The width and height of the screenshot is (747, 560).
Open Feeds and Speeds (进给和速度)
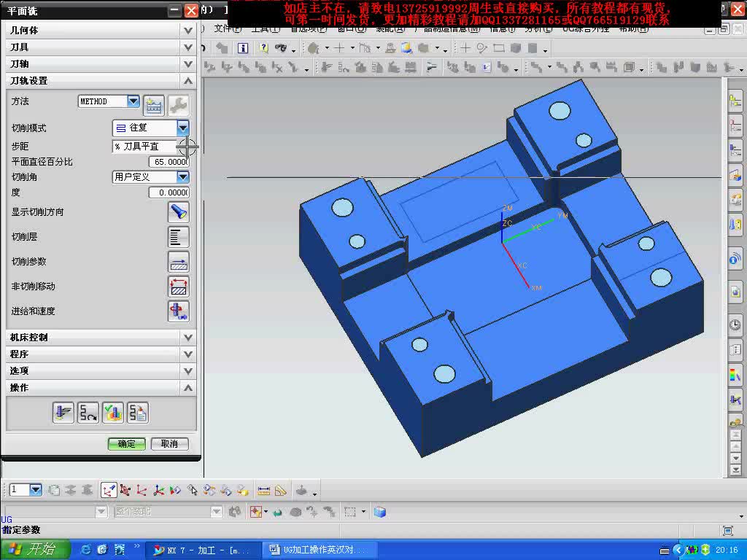[x=179, y=311]
